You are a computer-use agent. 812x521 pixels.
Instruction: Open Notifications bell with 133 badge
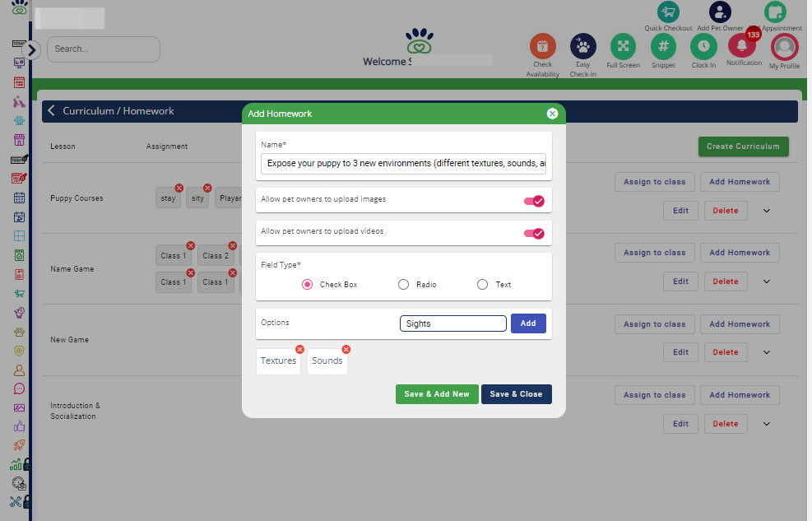[x=743, y=45]
